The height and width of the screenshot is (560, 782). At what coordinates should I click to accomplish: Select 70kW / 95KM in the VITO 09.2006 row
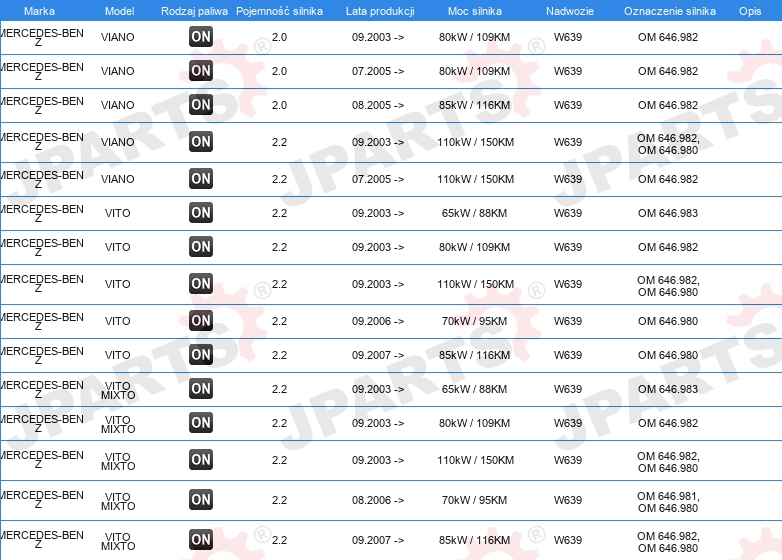coord(474,321)
